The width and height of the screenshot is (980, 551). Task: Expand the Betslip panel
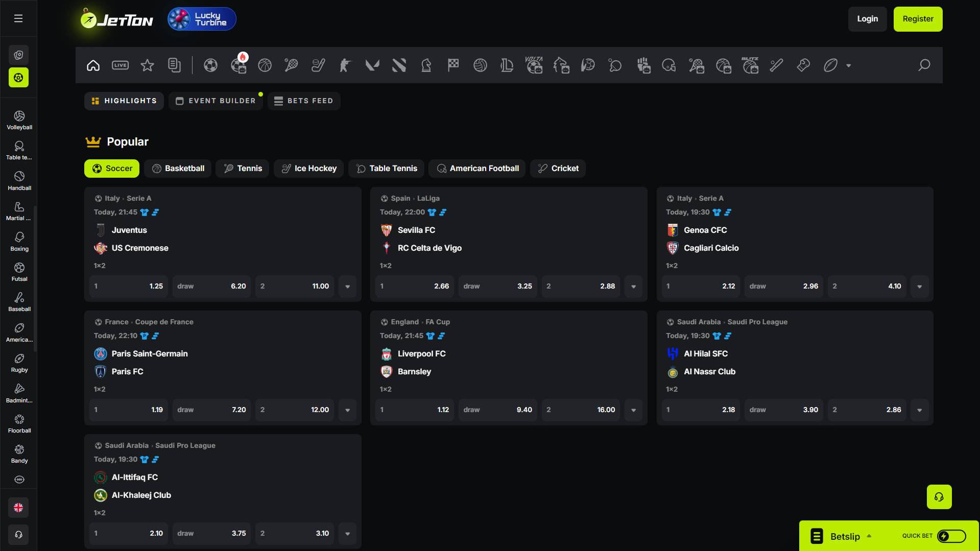click(845, 536)
